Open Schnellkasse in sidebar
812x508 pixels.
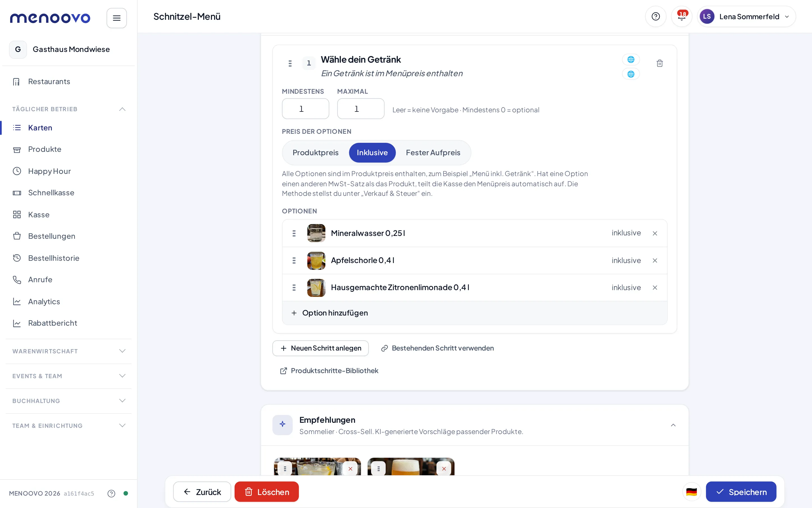pos(51,192)
